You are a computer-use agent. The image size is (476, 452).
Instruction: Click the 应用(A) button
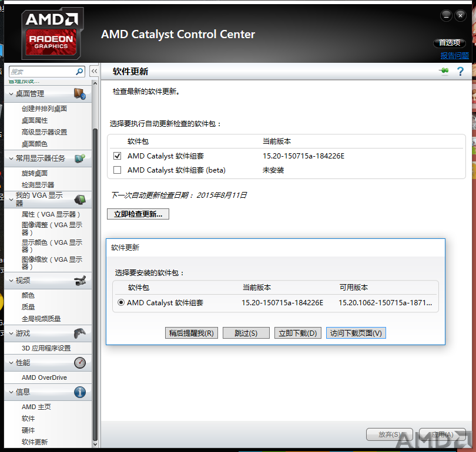pos(443,434)
